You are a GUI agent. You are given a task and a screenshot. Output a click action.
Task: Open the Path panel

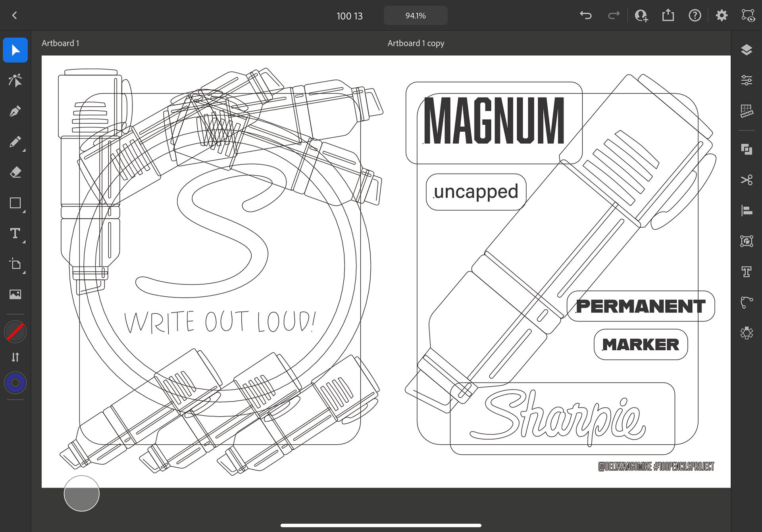pos(747,302)
